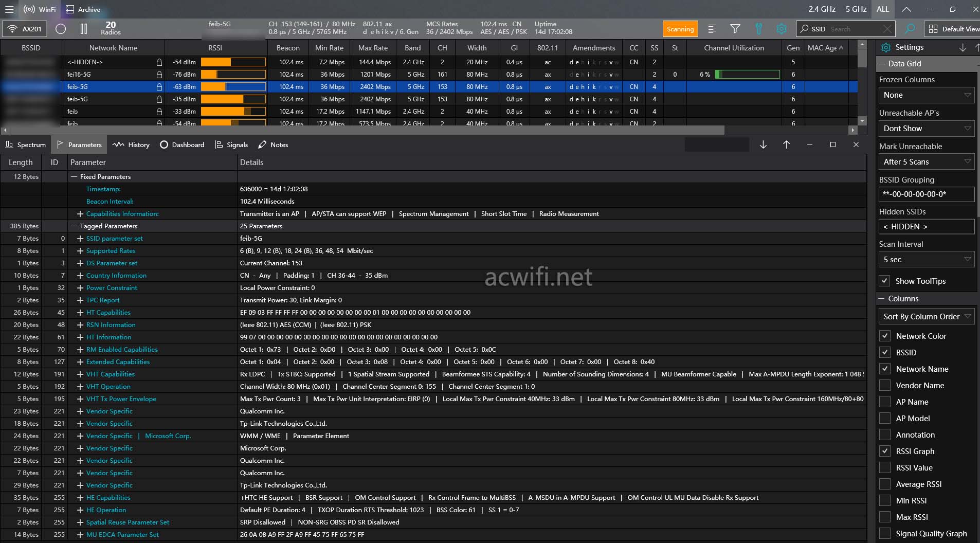The height and width of the screenshot is (543, 980).
Task: Edit the Hidden SSIDs field
Action: (927, 227)
